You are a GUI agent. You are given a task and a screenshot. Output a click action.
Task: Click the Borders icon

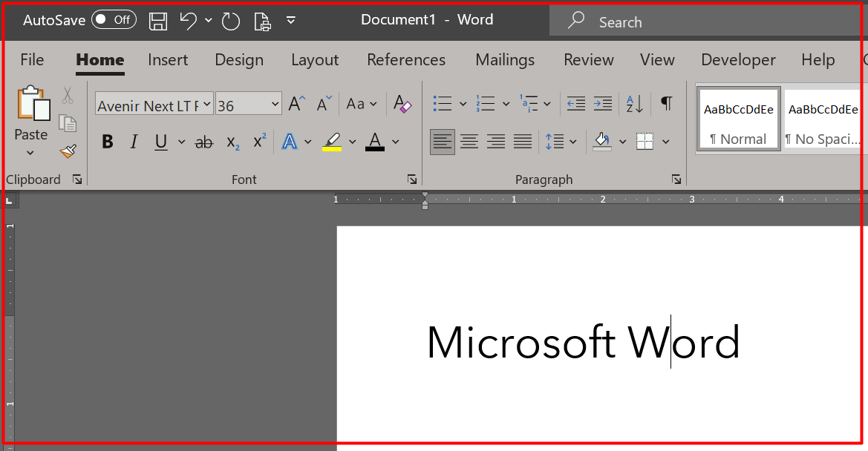point(645,142)
